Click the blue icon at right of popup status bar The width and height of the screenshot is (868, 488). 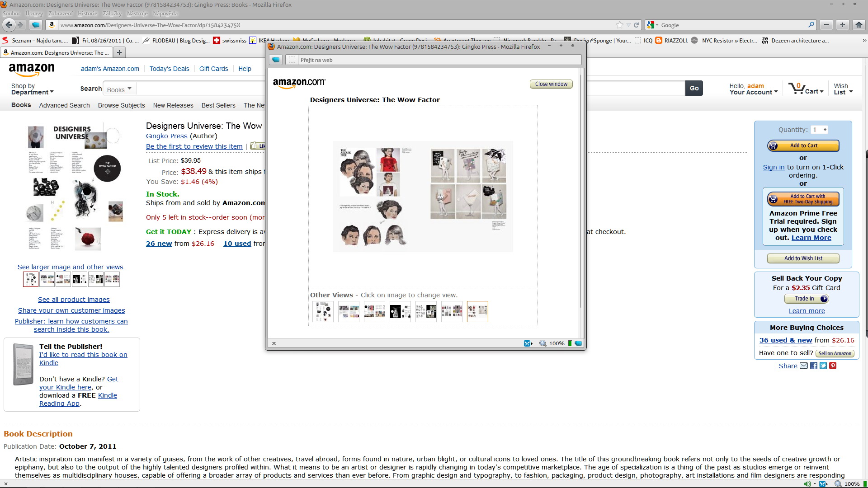(578, 343)
